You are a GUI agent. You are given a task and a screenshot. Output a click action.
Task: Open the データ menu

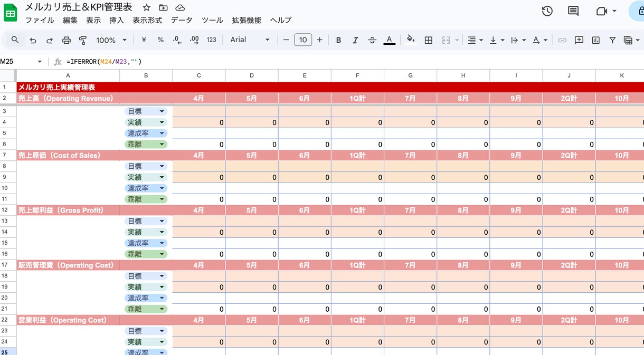[x=182, y=20]
